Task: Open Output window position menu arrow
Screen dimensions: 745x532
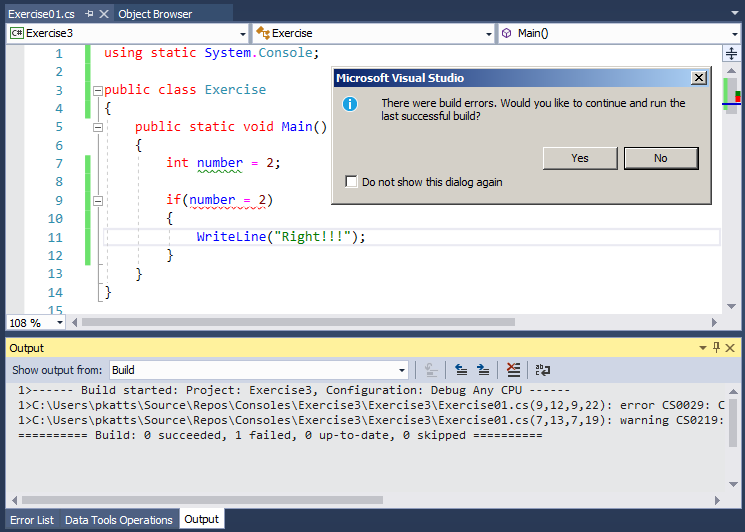Action: [703, 348]
